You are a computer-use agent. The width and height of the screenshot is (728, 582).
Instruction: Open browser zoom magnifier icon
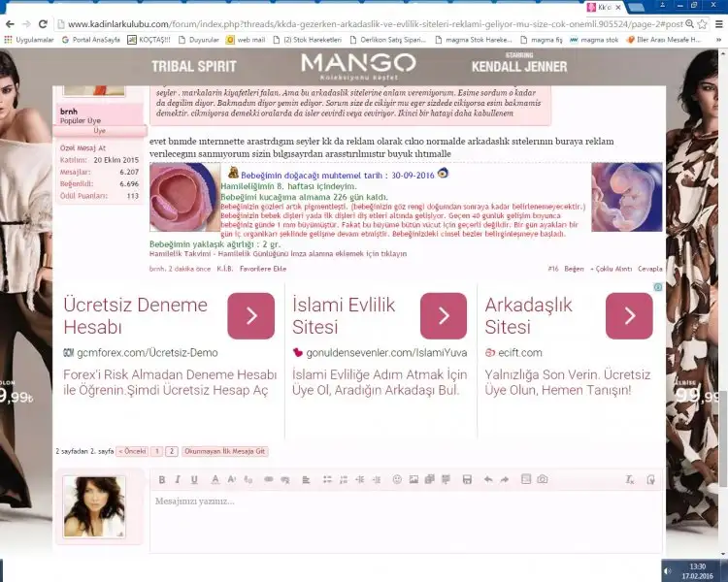pos(690,24)
